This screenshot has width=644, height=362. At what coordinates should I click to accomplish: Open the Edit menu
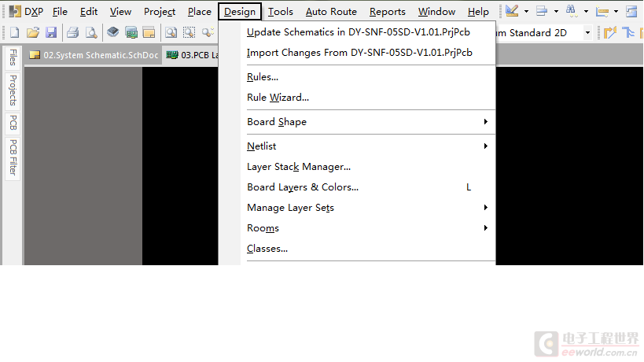pyautogui.click(x=89, y=12)
